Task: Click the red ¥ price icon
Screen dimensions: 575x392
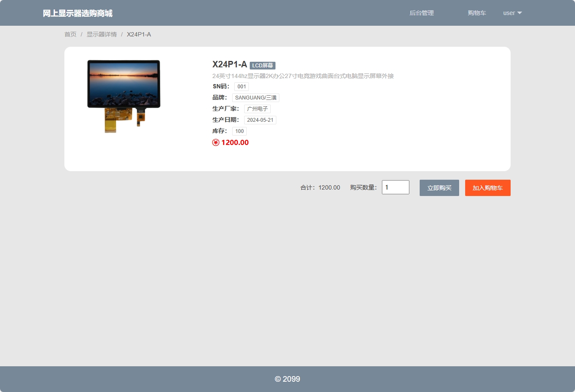Action: click(x=216, y=142)
